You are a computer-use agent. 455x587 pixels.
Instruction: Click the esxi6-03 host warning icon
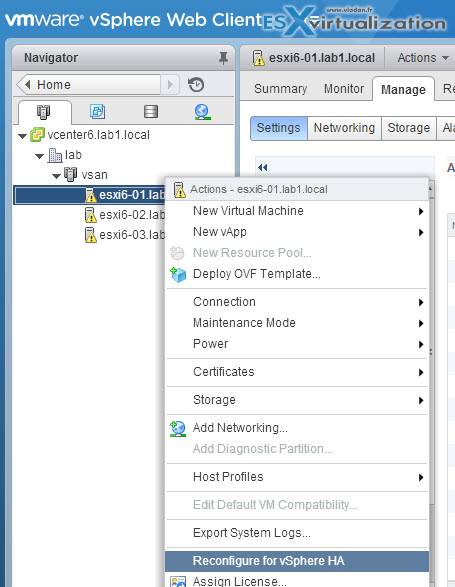point(90,235)
